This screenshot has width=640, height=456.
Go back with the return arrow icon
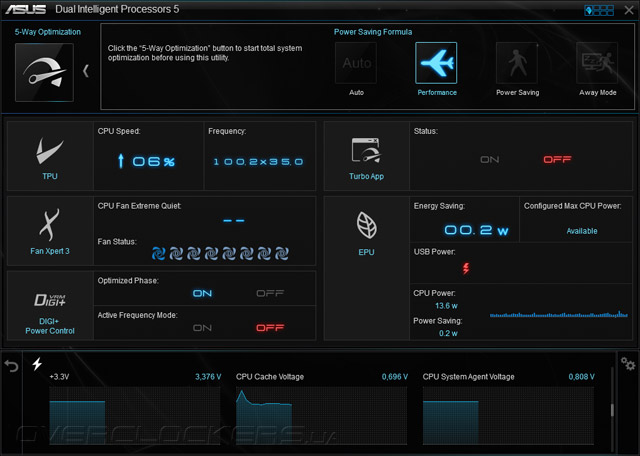point(11,366)
